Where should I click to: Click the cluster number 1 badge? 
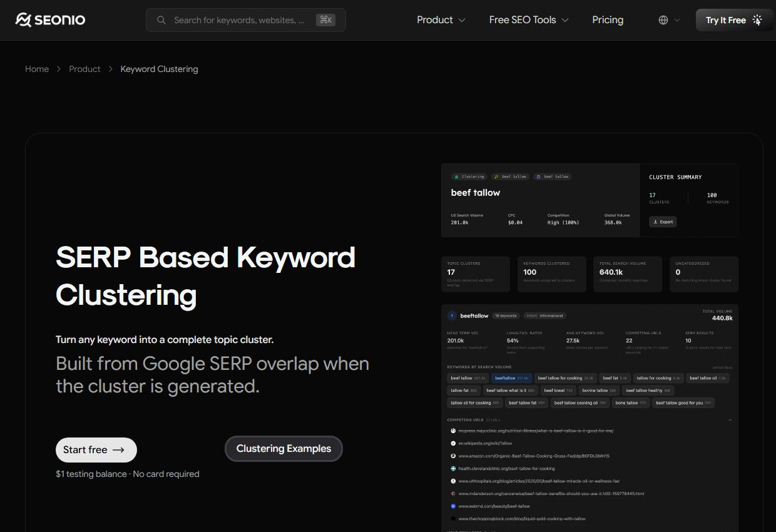pos(452,315)
